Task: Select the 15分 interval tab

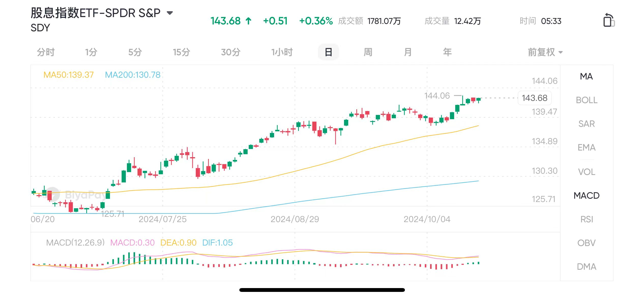Action: [x=181, y=52]
